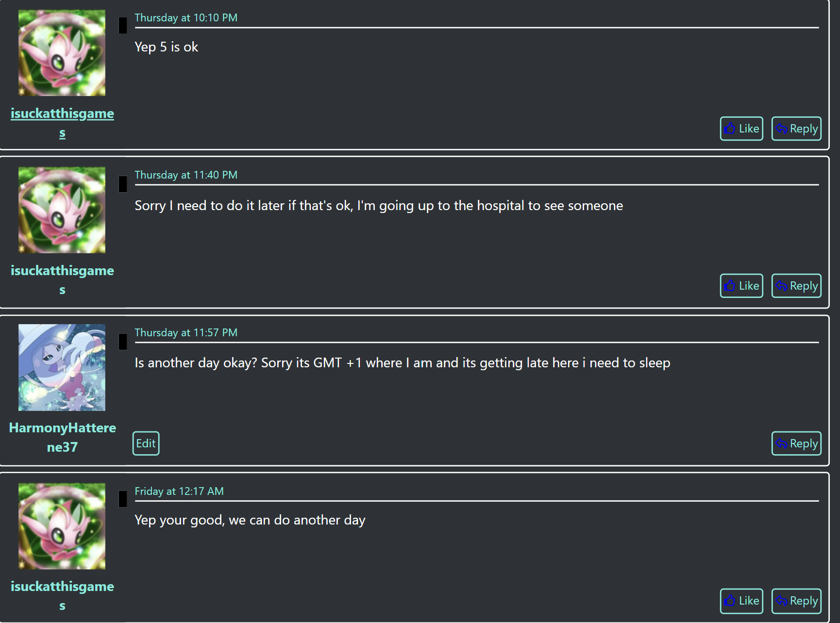
Task: Click the Thursday at 11:40 PM timestamp
Action: click(x=186, y=175)
